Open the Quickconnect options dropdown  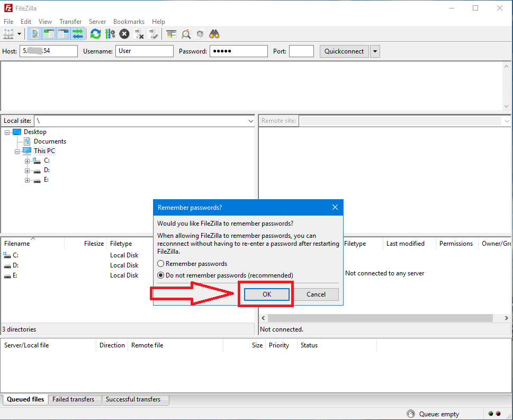375,51
